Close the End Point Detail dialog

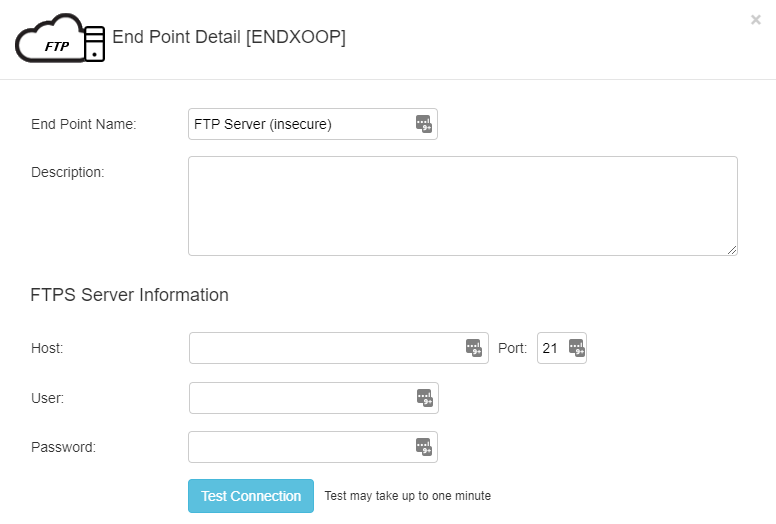756,19
